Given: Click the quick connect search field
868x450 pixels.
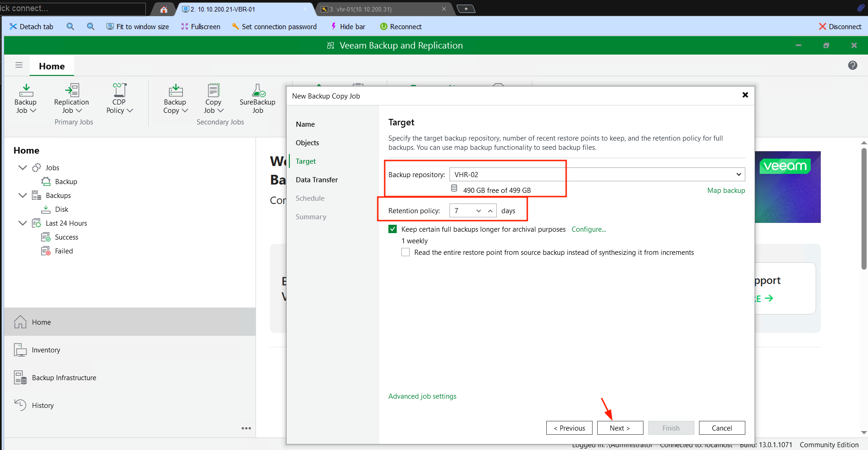Looking at the screenshot, I should click(x=73, y=8).
